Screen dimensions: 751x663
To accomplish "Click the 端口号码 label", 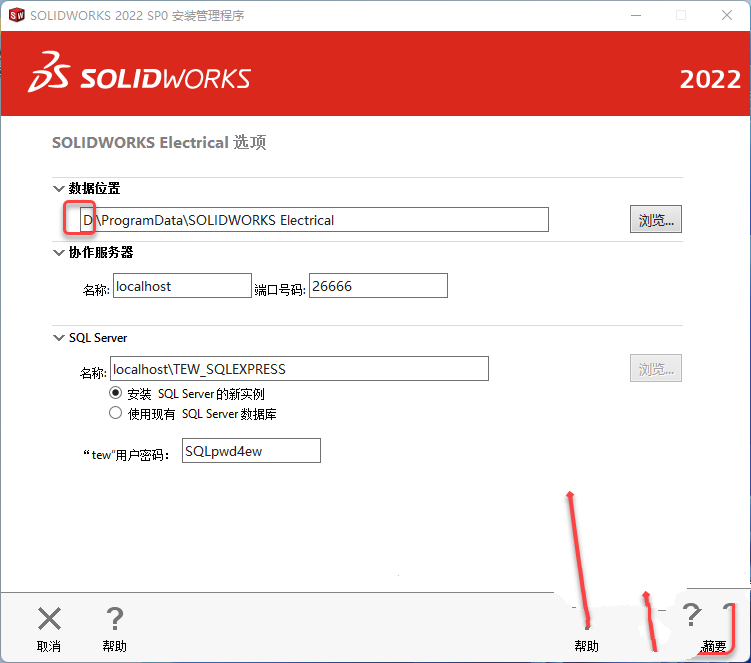I will coord(280,290).
